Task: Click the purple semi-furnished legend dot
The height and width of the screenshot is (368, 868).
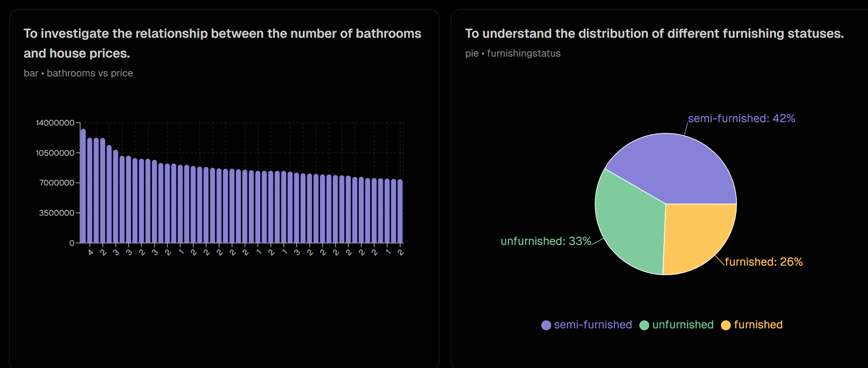Action: tap(546, 325)
